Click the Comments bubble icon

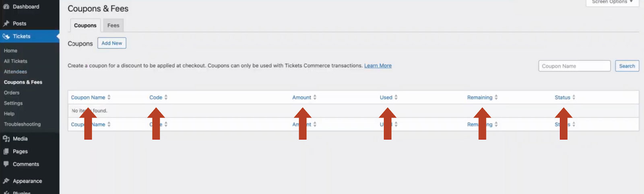(x=6, y=164)
